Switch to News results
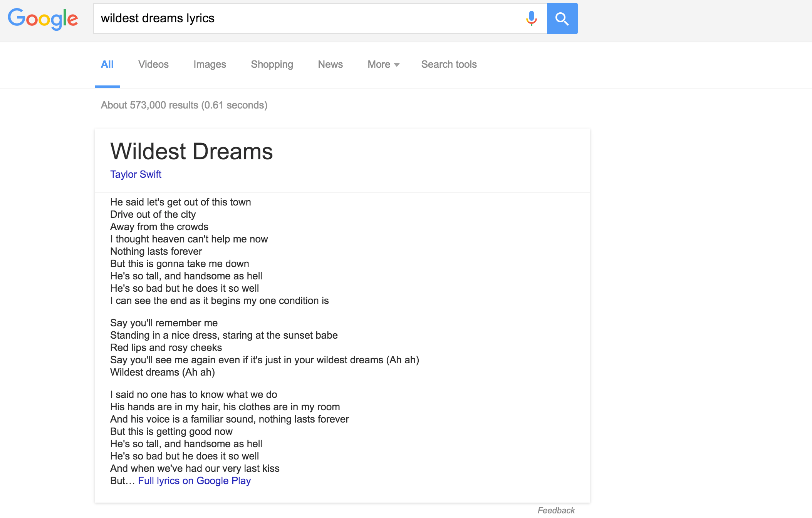This screenshot has width=812, height=518. [x=330, y=64]
